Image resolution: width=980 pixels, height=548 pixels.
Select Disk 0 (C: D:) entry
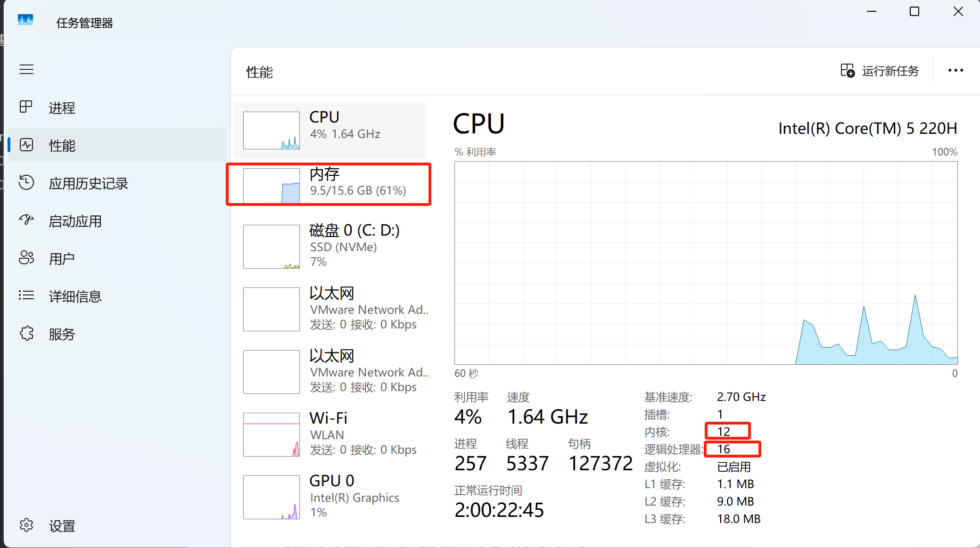pos(330,246)
